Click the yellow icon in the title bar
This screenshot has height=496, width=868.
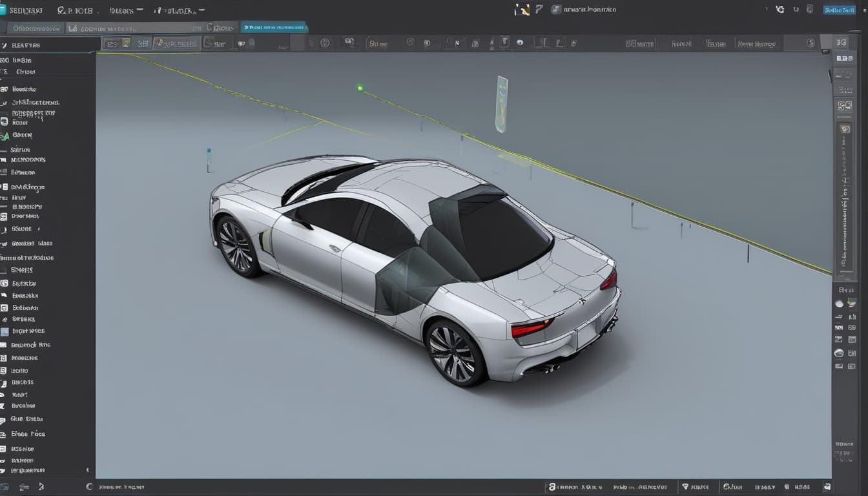521,10
